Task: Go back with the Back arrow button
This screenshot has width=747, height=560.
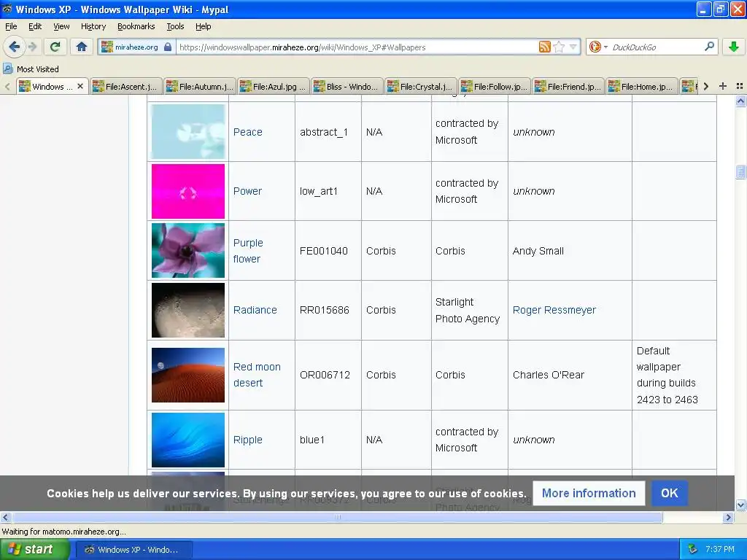Action: pos(15,47)
